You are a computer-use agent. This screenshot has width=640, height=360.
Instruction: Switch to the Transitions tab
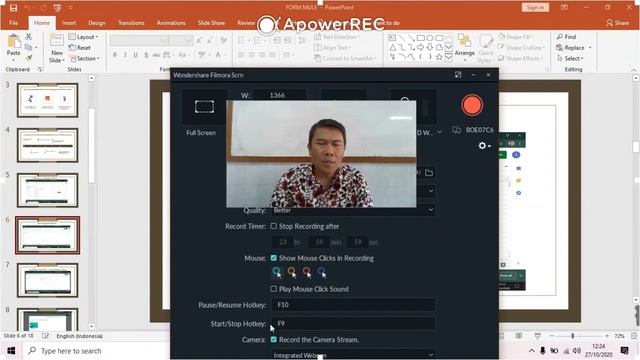pyautogui.click(x=131, y=23)
